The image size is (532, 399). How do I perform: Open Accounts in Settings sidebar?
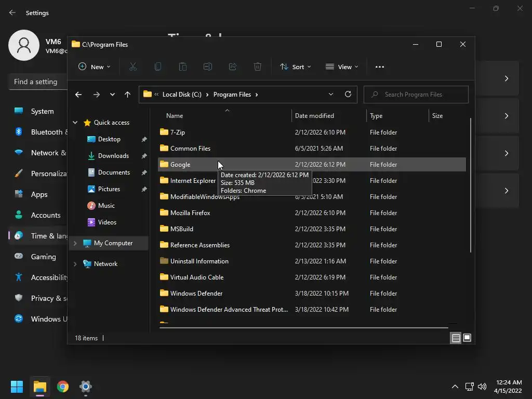pos(38,215)
